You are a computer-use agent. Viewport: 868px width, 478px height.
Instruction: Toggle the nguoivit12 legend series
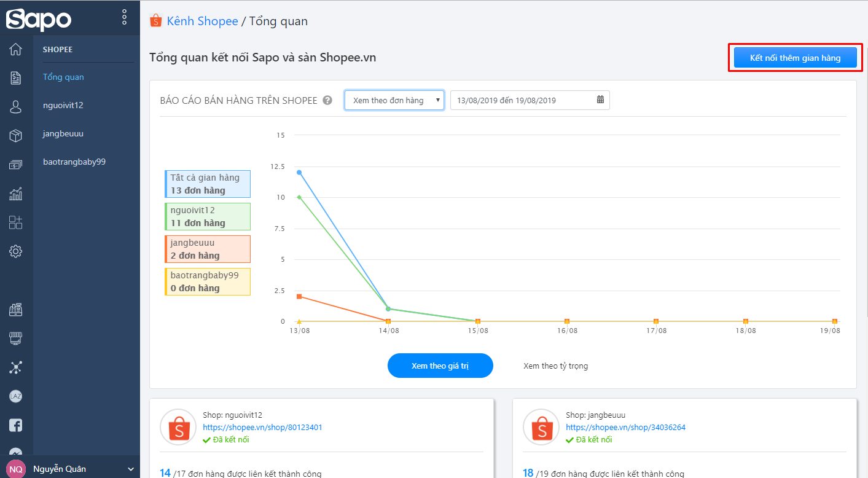pyautogui.click(x=208, y=217)
